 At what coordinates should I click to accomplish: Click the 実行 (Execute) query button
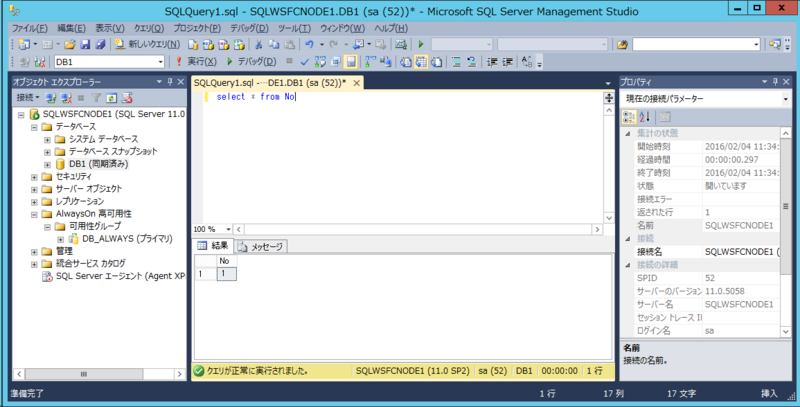(194, 62)
